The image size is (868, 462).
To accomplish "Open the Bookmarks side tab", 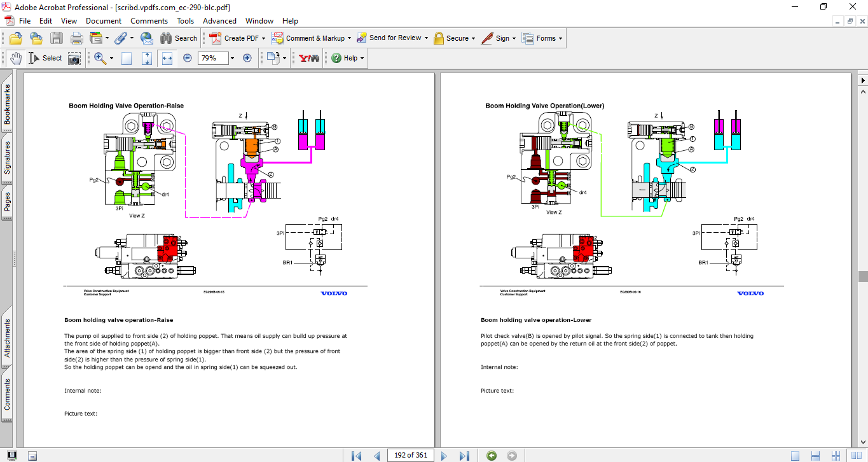I will (x=8, y=105).
